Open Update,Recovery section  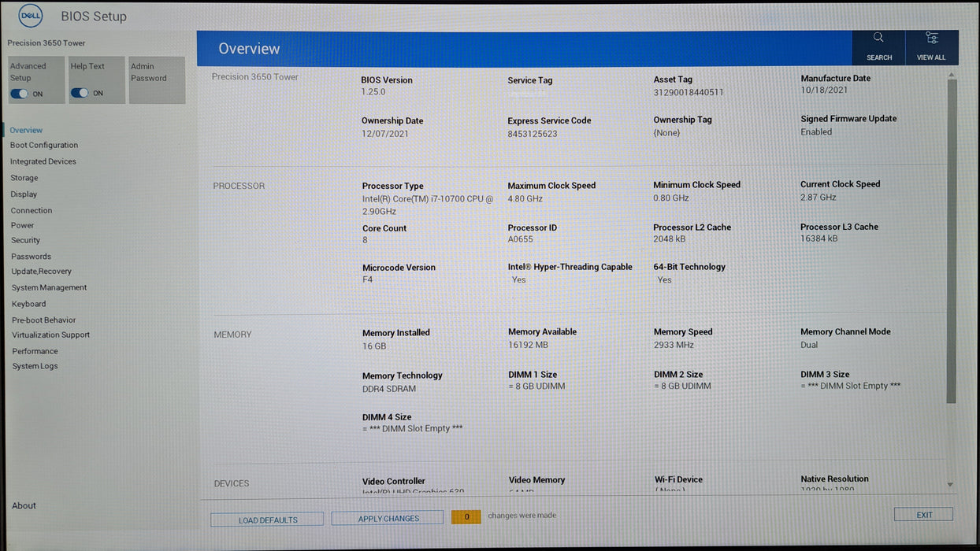[x=42, y=271]
